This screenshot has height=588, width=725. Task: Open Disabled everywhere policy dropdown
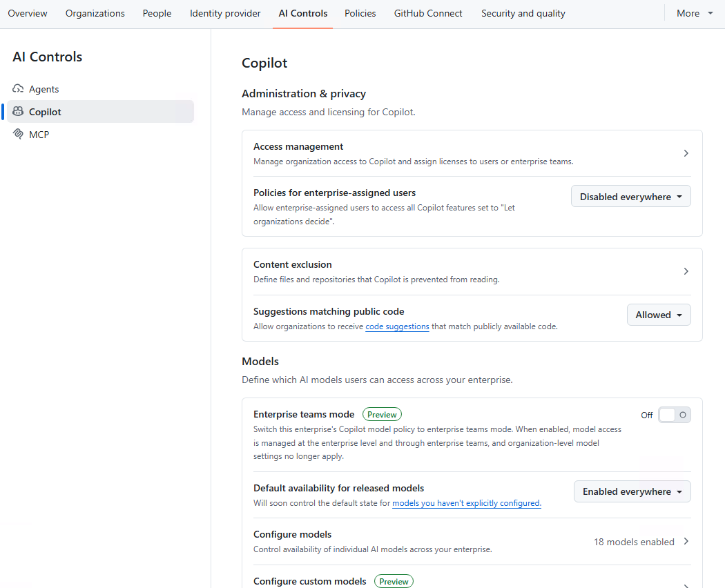click(x=630, y=197)
